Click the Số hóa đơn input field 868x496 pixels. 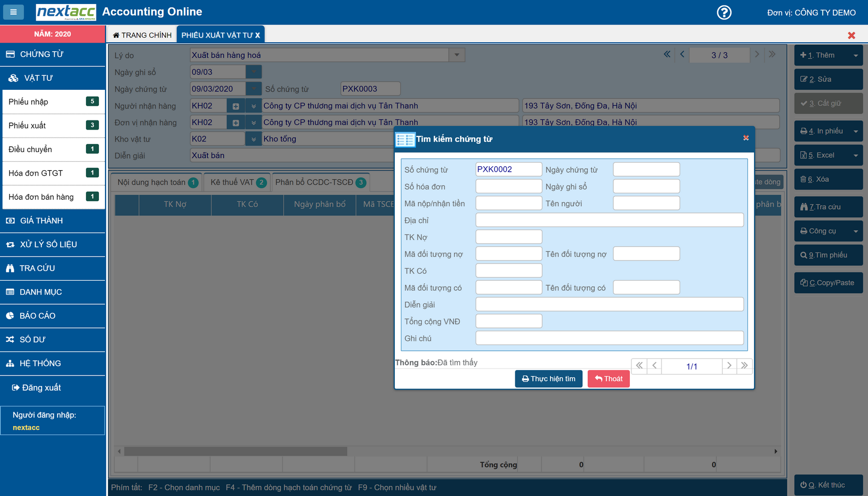pos(508,187)
